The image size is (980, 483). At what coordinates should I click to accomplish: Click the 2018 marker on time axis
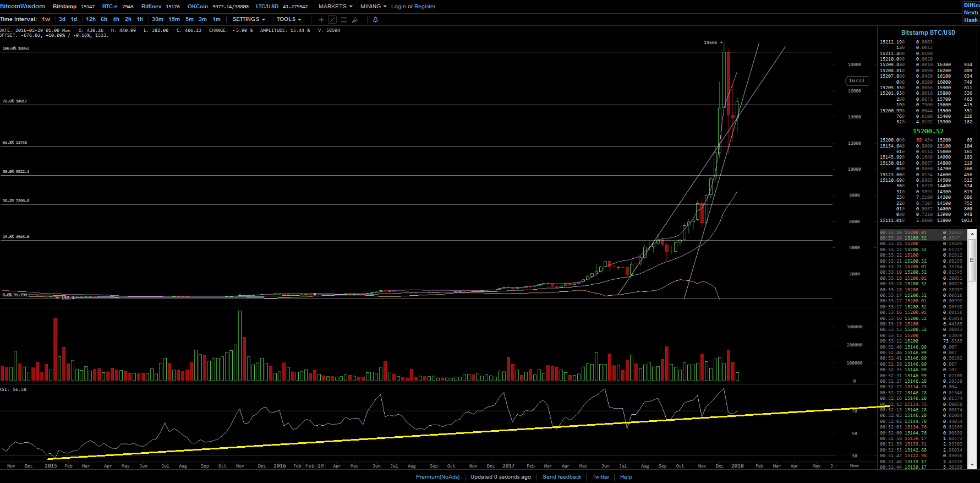coord(737,466)
